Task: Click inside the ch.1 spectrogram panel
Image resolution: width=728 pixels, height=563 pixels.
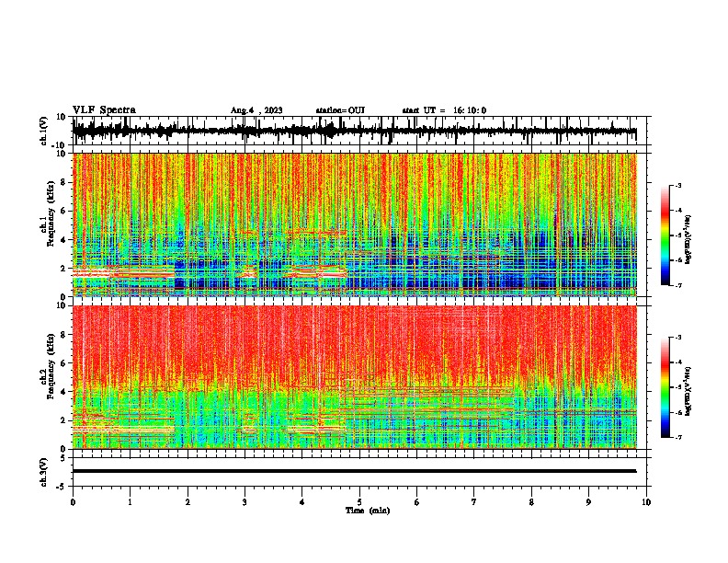Action: tap(354, 224)
